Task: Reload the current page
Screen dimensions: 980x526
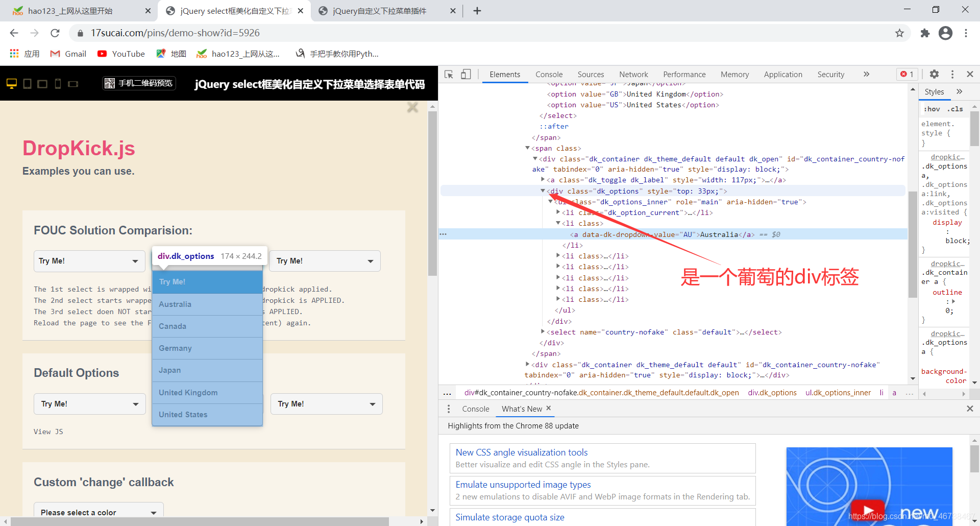Action: [55, 33]
